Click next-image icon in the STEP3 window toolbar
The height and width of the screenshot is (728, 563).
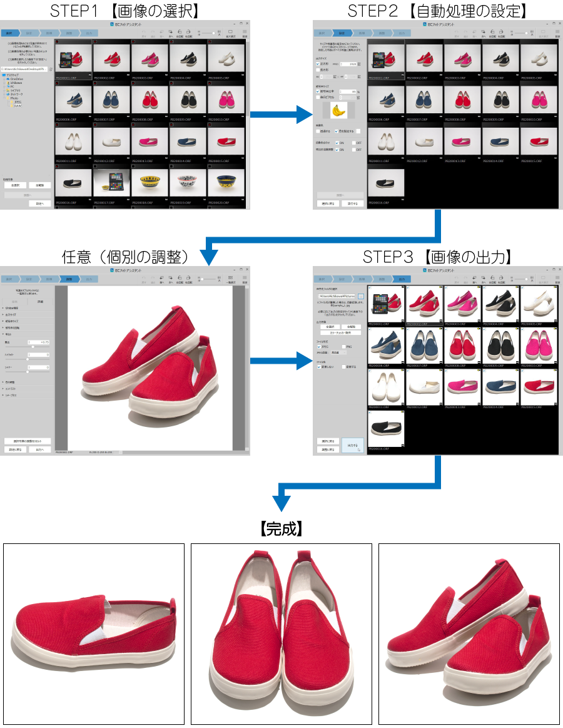483,278
